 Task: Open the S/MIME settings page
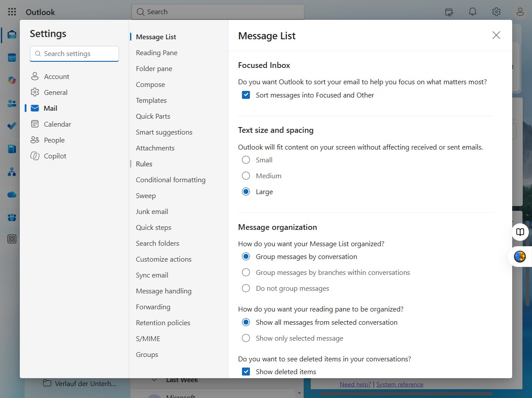pos(148,338)
